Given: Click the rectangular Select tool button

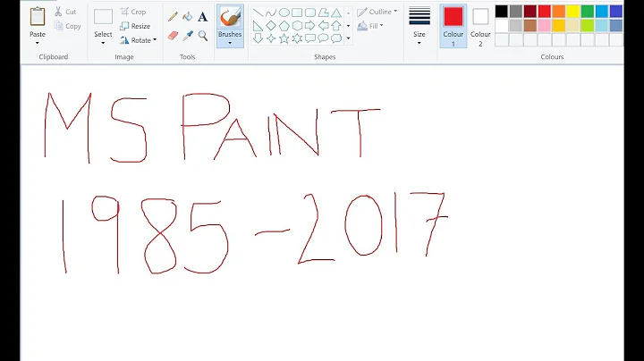Looking at the screenshot, I should click(103, 17).
